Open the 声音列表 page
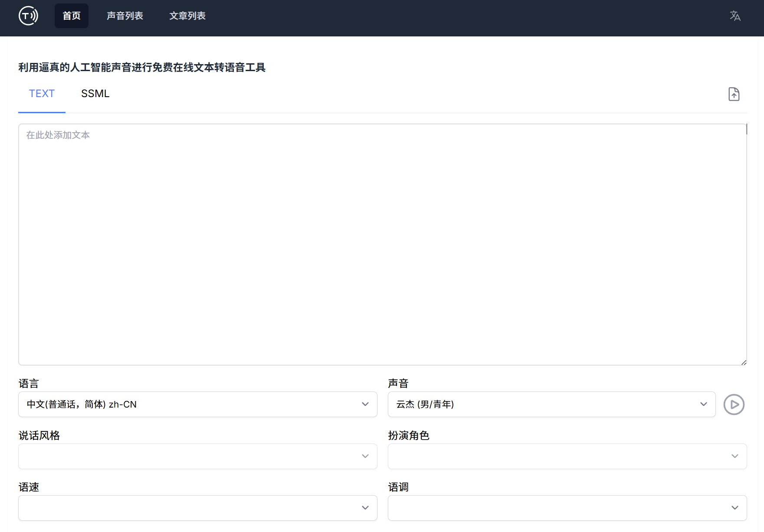 125,16
